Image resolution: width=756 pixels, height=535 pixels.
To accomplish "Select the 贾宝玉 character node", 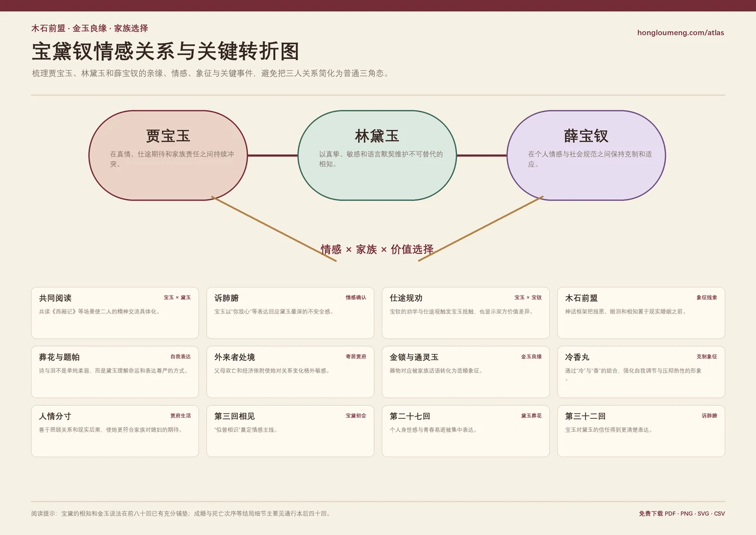I will pos(168,156).
